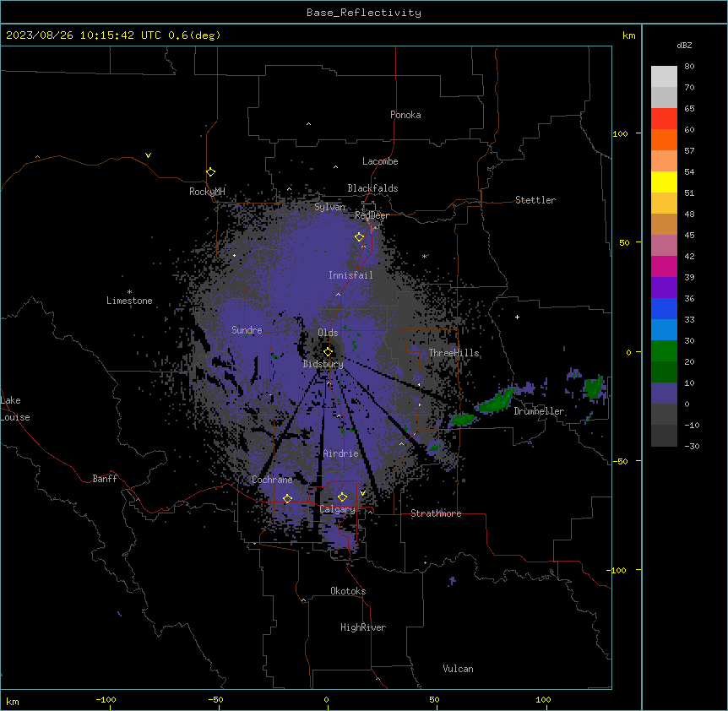Viewport: 728px width, 711px height.
Task: Click the white asterisk east of Innisfail
Action: [424, 256]
